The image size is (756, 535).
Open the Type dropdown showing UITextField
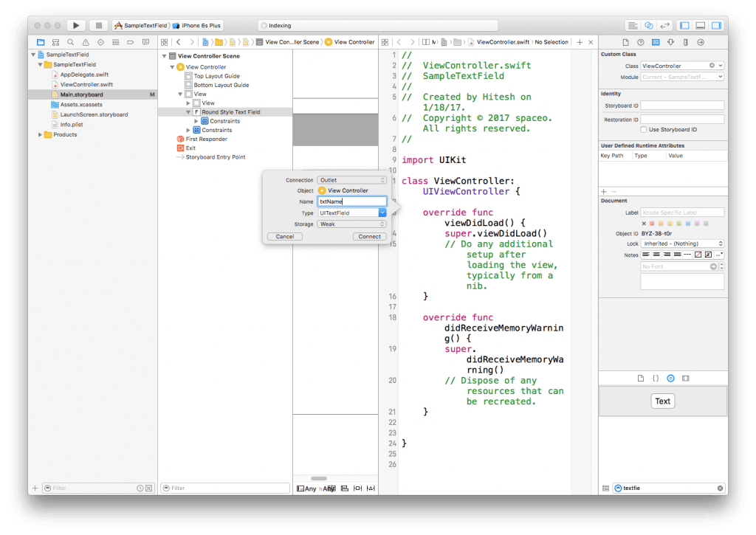coord(352,213)
